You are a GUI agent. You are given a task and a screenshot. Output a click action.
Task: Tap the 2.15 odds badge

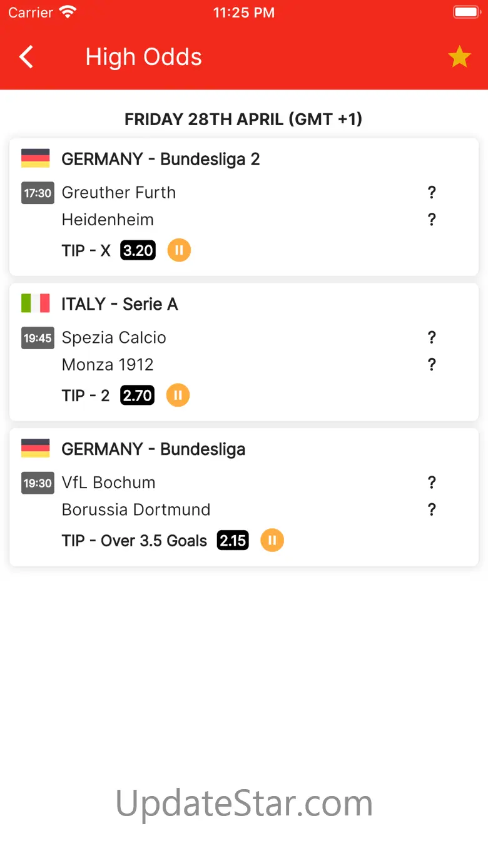(233, 540)
